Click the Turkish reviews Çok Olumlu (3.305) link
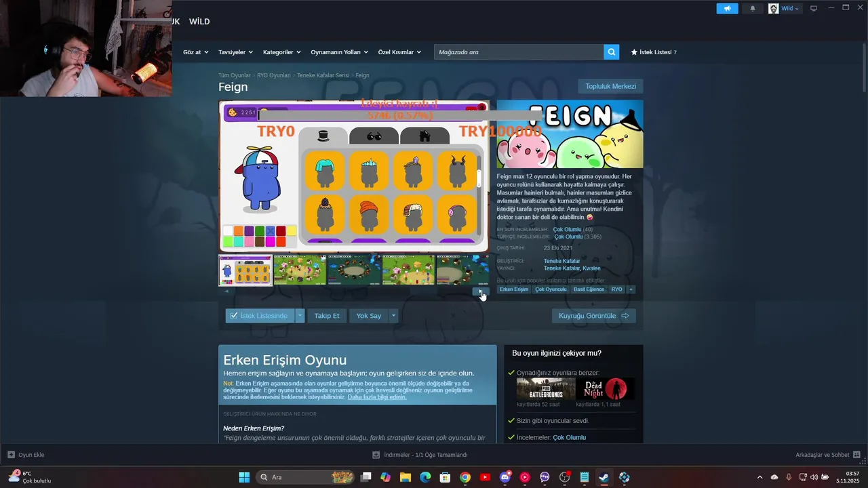This screenshot has height=488, width=868. click(x=578, y=237)
